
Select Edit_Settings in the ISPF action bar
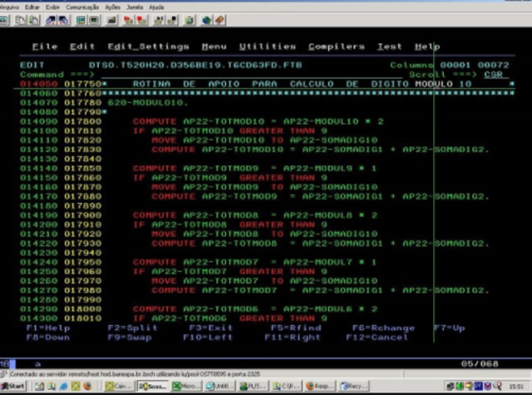click(x=148, y=47)
